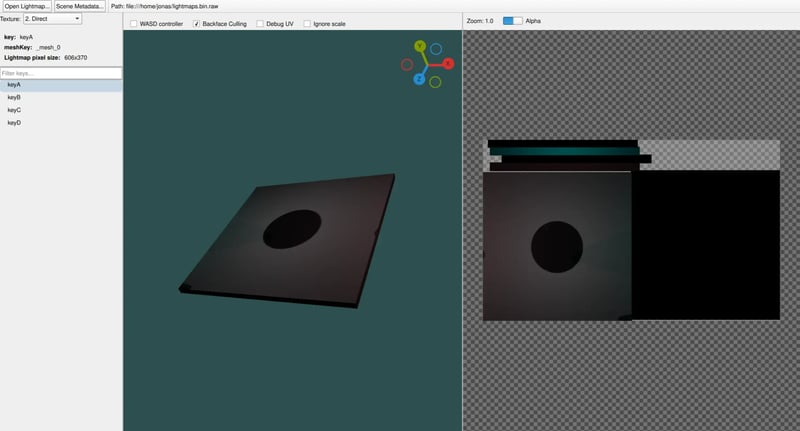800x431 pixels.
Task: Snap view to the red X axis handle
Action: [448, 64]
